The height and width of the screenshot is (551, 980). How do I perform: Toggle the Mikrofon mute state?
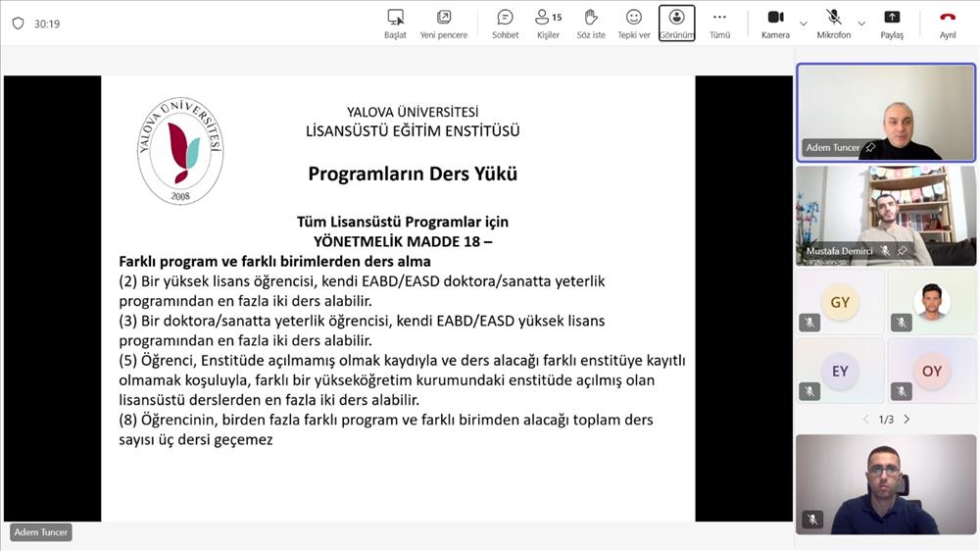tap(834, 24)
